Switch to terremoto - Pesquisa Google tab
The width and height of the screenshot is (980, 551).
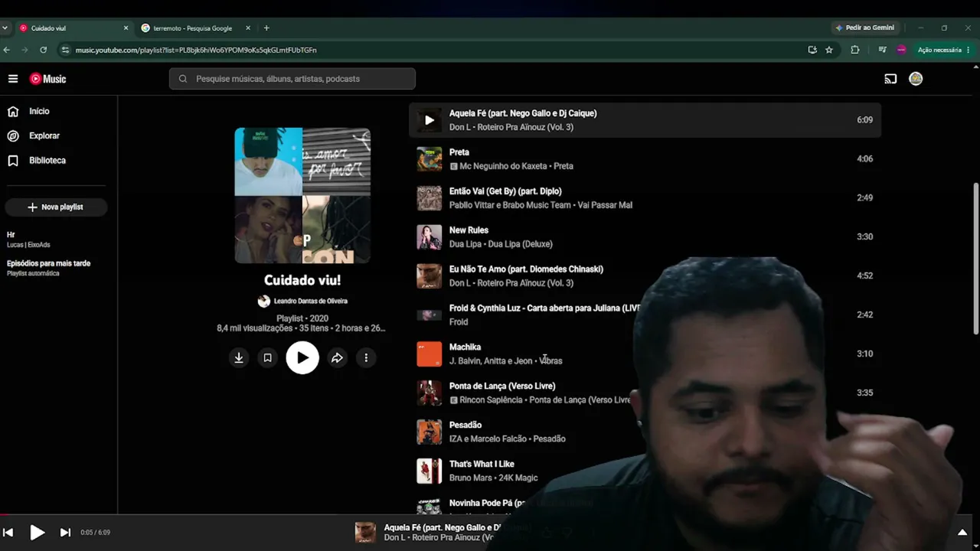point(192,28)
